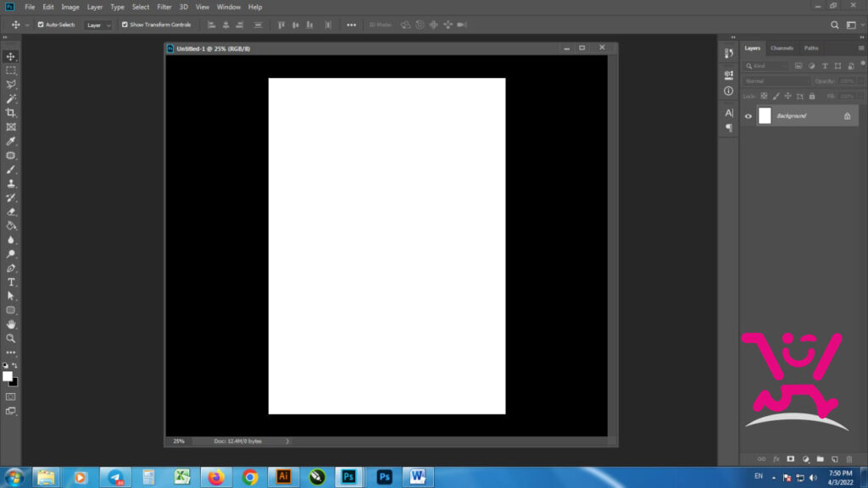This screenshot has width=868, height=488.
Task: Toggle Lock all padlock icon
Action: [x=812, y=97]
